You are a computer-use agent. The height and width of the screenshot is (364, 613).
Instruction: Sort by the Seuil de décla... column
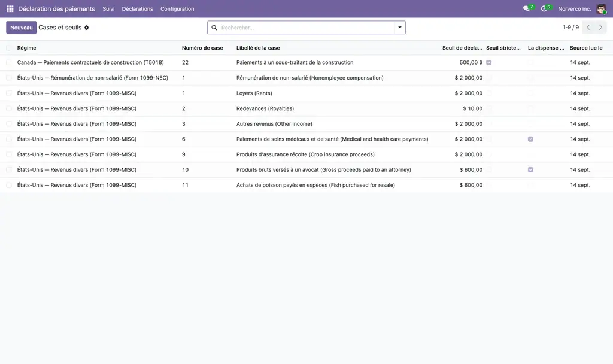[x=462, y=48]
